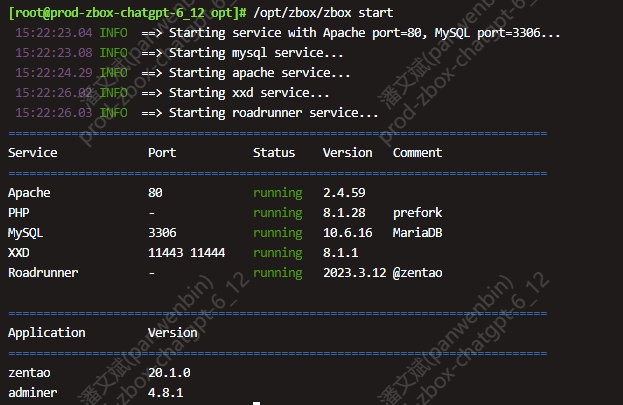Click adminer version '4.8.1'
Viewport: 623px width, 405px height.
coord(165,393)
